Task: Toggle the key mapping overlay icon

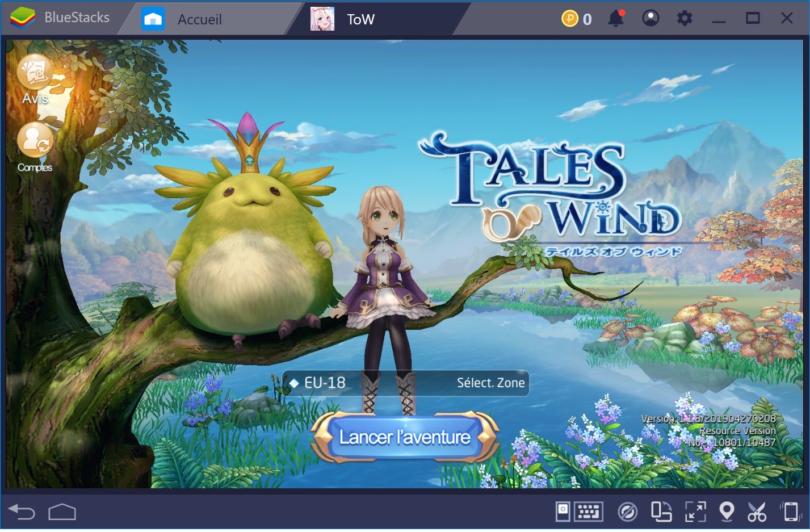Action: tap(627, 512)
